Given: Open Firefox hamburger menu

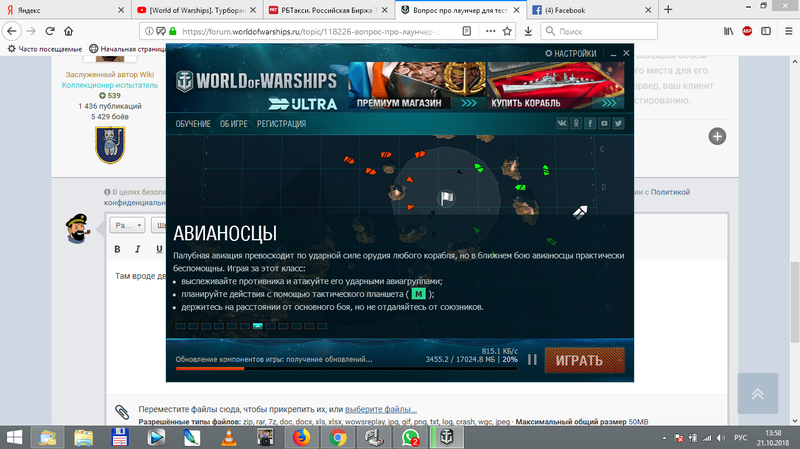Looking at the screenshot, I should 788,31.
